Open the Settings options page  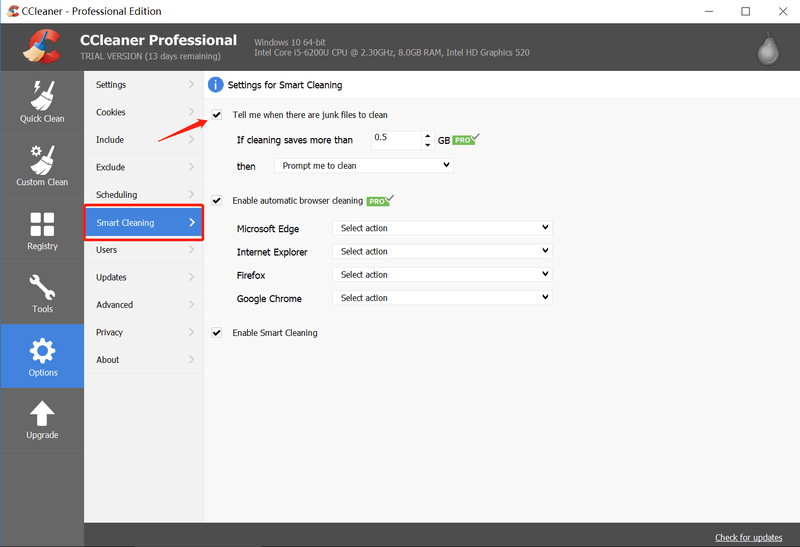[x=143, y=85]
